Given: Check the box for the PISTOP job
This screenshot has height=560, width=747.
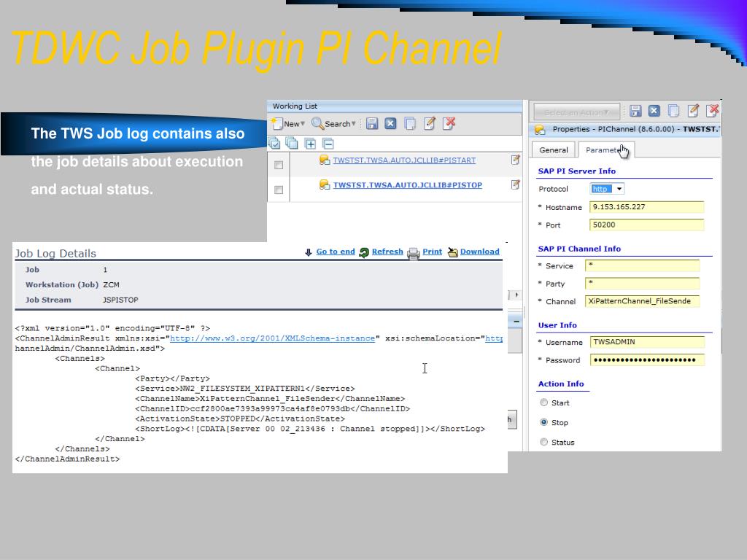Looking at the screenshot, I should click(279, 190).
